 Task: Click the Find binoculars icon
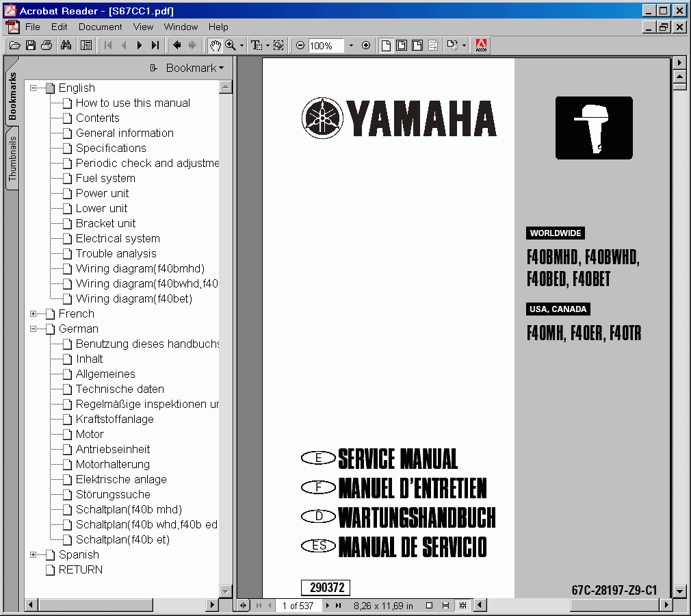(x=65, y=45)
